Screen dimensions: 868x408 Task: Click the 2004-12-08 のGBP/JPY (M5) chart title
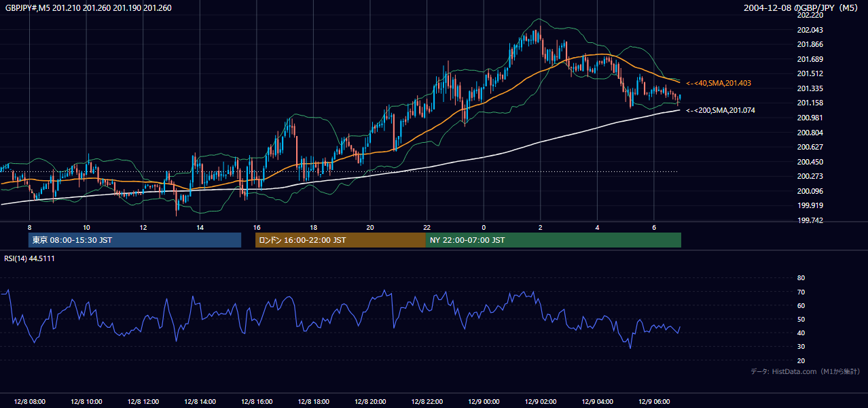[802, 8]
